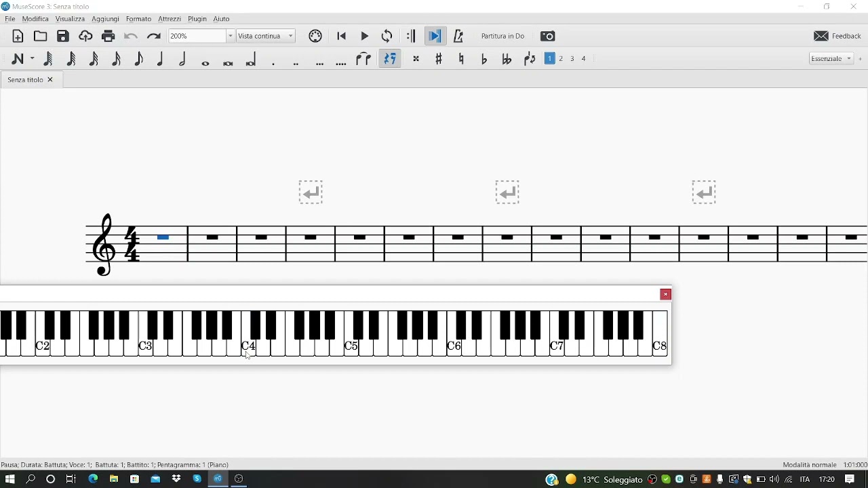Viewport: 868px width, 488px height.
Task: Send feedback via the Feedback button
Action: click(839, 37)
